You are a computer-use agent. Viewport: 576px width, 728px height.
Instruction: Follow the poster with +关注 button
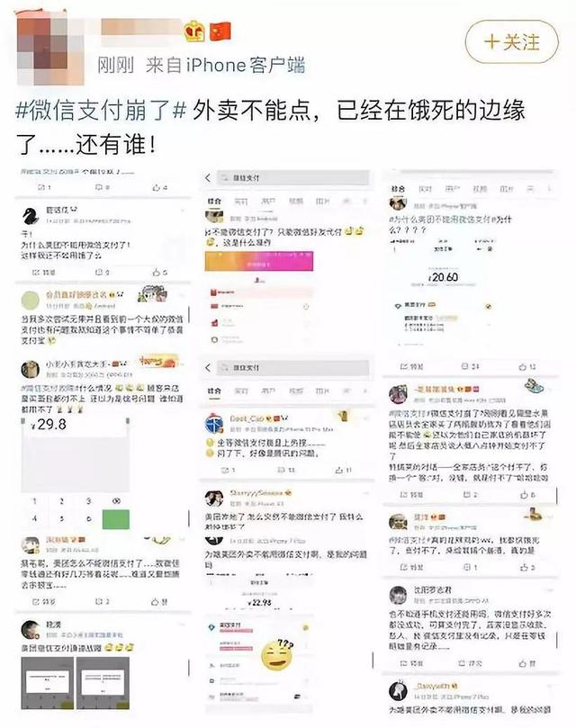[x=511, y=42]
